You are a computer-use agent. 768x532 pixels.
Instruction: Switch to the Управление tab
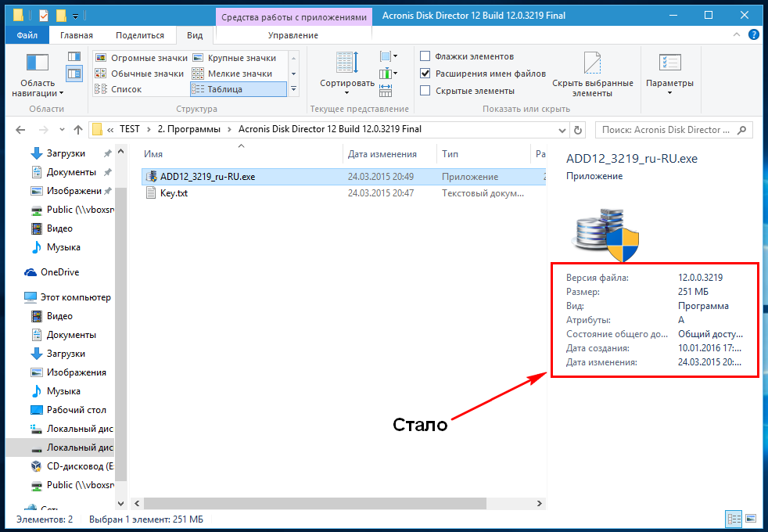(x=293, y=35)
